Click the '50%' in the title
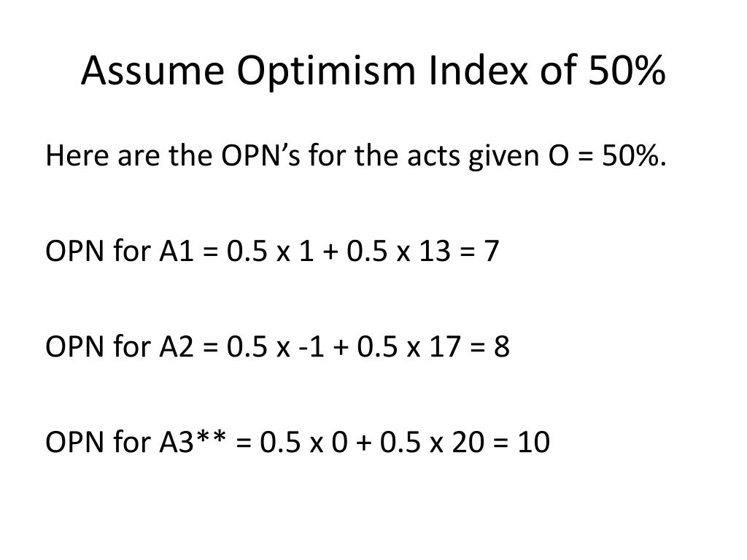Screen dimensions: 747x560 tap(627, 71)
